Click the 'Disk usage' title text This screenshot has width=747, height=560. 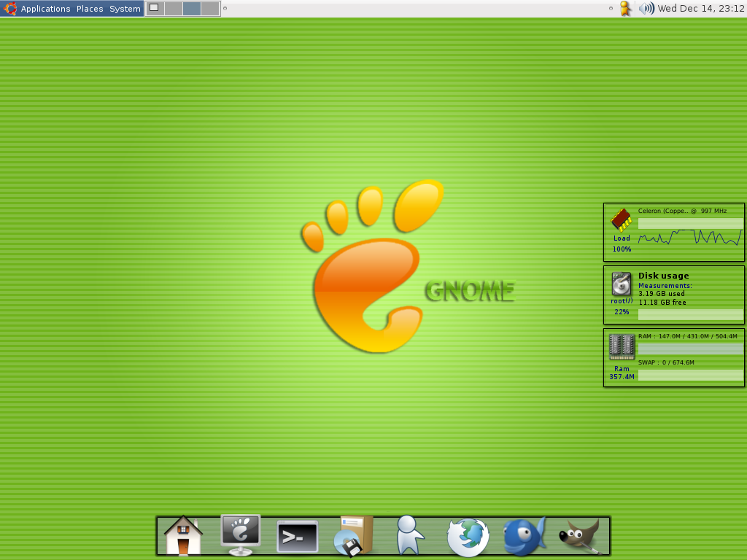tap(664, 276)
